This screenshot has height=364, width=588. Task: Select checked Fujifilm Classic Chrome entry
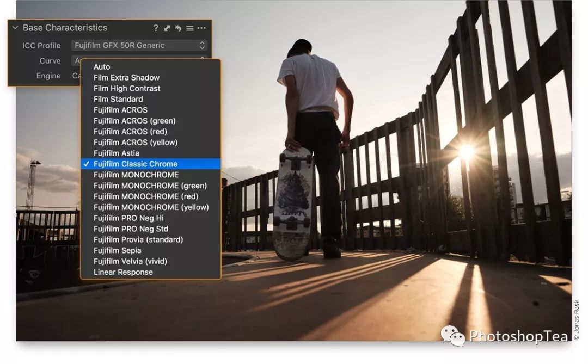[x=151, y=164]
